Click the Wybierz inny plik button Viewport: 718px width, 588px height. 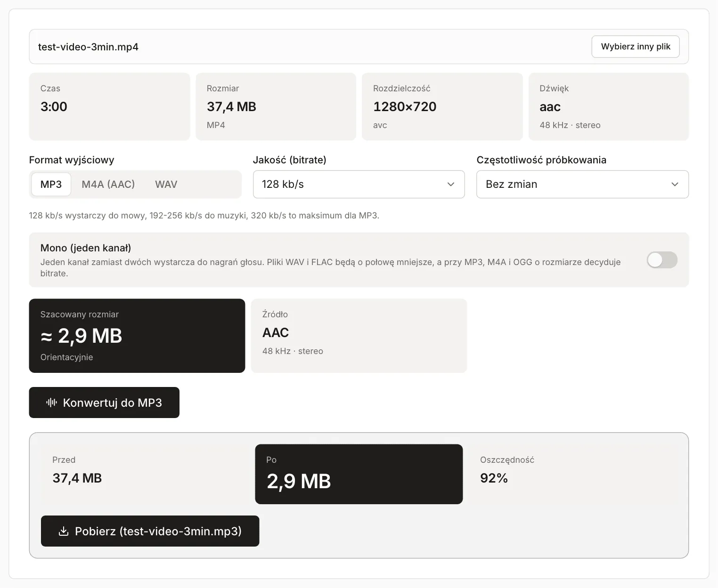[636, 47]
